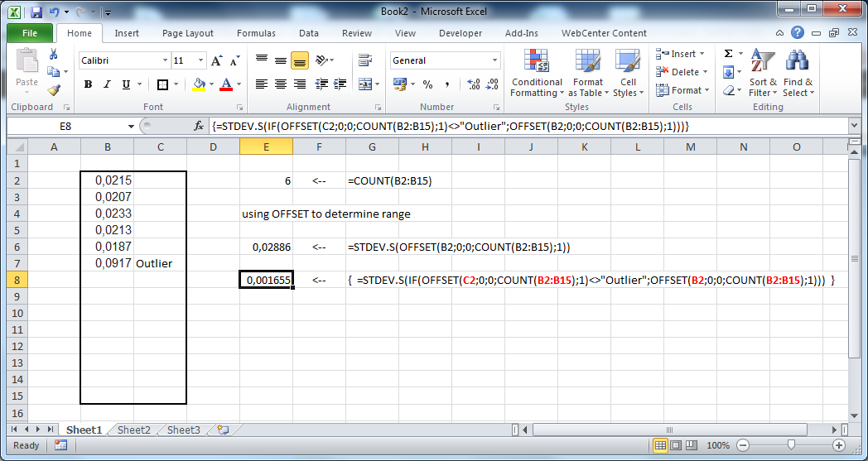
Task: Click the Zoom In plus button
Action: click(x=839, y=445)
